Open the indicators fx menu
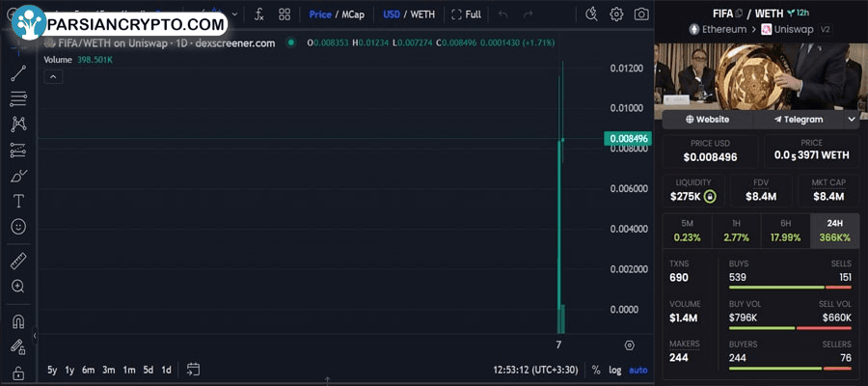Viewport: 868px width, 386px height. point(258,14)
